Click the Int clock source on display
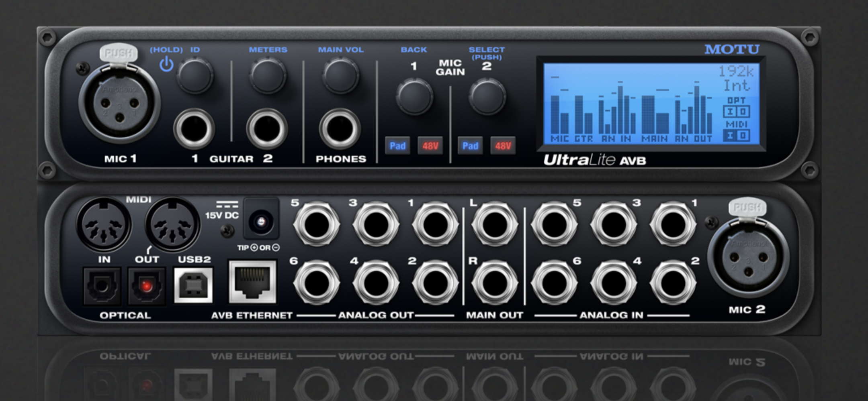868x401 pixels. 737,85
